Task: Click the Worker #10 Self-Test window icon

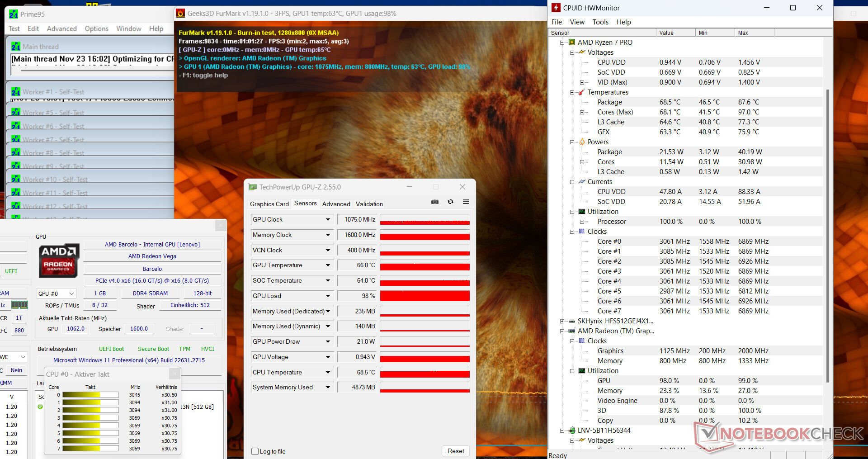Action: pos(16,179)
